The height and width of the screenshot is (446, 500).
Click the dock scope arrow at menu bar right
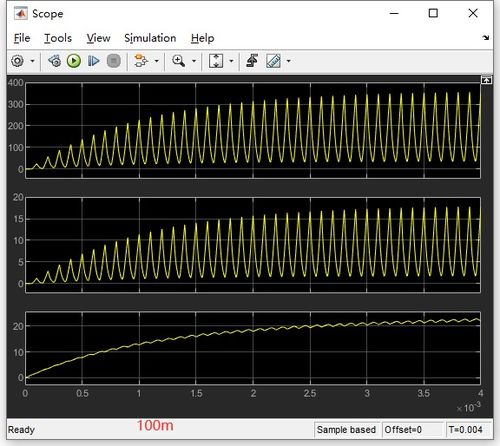[x=486, y=38]
